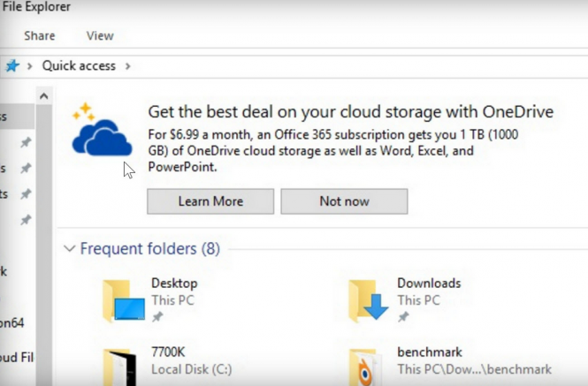Image resolution: width=588 pixels, height=386 pixels.
Task: Click the Quick access star icon in address bar
Action: (11, 66)
